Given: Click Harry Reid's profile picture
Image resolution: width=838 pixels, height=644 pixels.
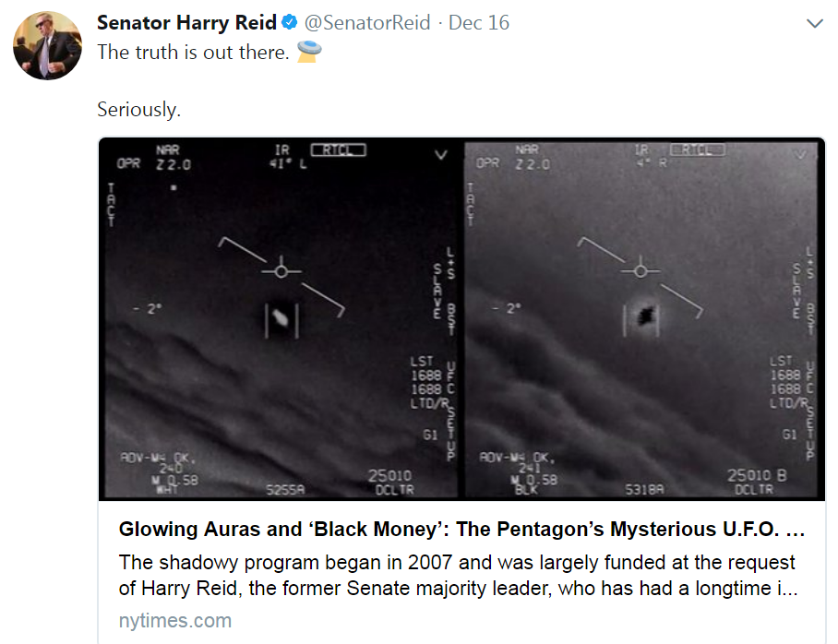Looking at the screenshot, I should pos(47,45).
